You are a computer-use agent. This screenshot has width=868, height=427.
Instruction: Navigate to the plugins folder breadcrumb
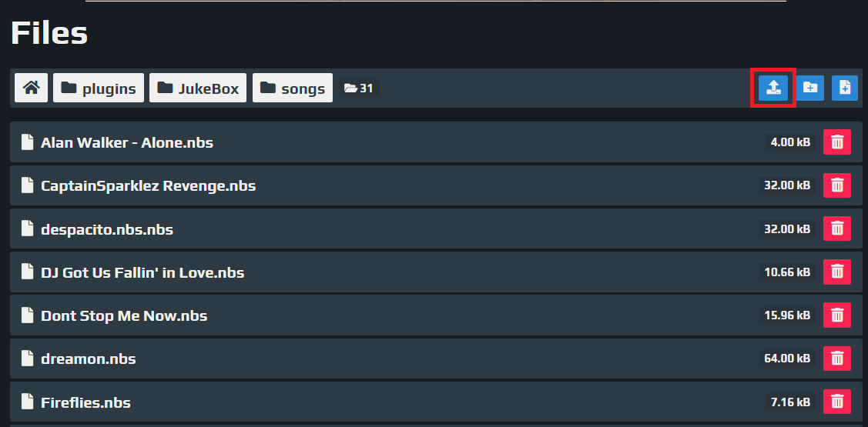click(99, 88)
